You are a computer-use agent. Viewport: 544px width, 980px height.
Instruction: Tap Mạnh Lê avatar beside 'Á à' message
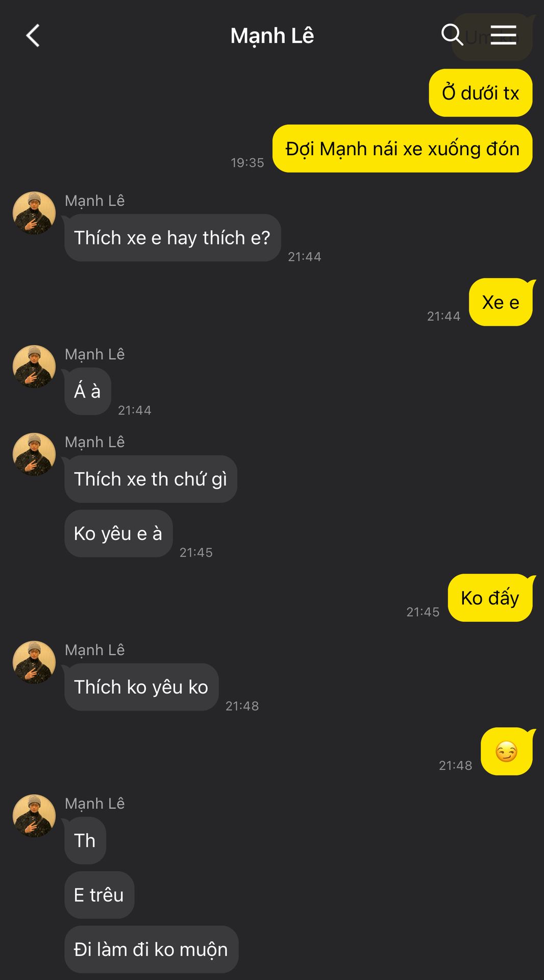[x=34, y=366]
